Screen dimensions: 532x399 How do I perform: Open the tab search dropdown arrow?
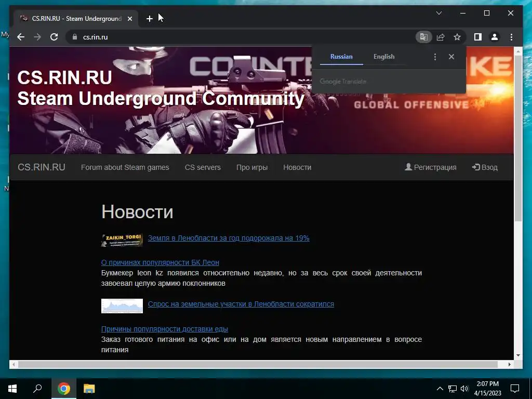click(x=438, y=13)
